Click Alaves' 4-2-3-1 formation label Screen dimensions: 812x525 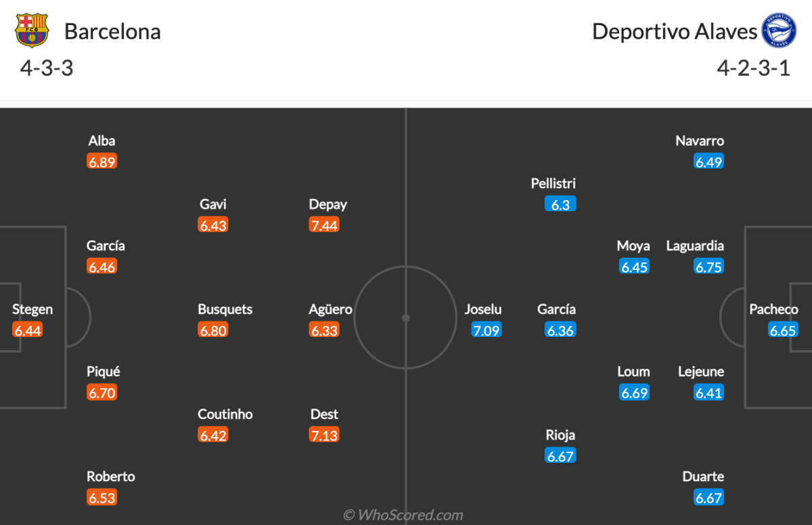point(754,68)
